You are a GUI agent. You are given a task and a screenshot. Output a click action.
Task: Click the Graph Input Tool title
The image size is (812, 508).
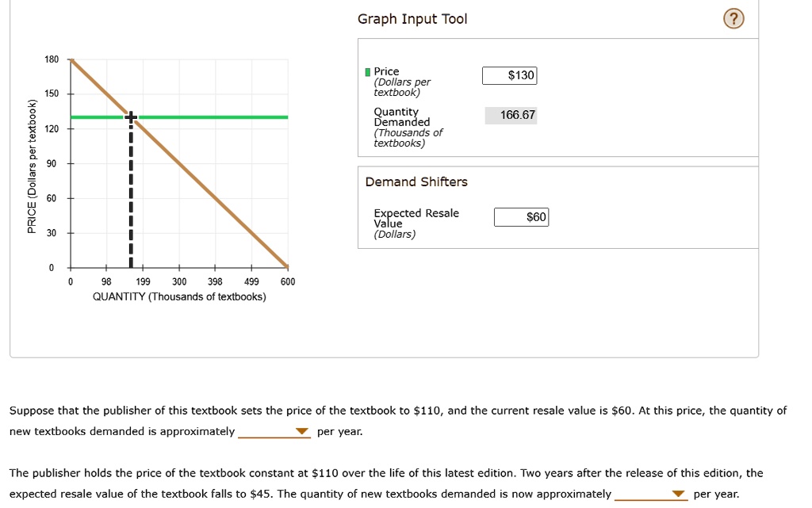pyautogui.click(x=412, y=18)
